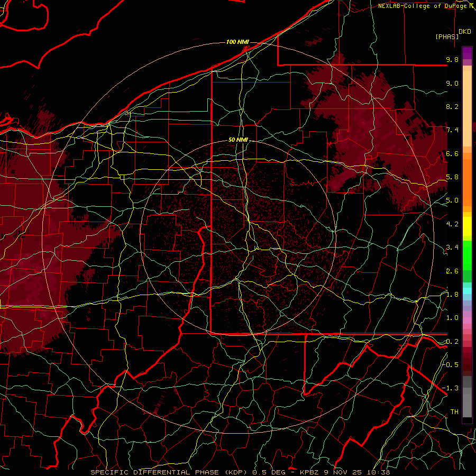Click the 100 NMI range ring label
This screenshot has width=476, height=476.
(237, 42)
